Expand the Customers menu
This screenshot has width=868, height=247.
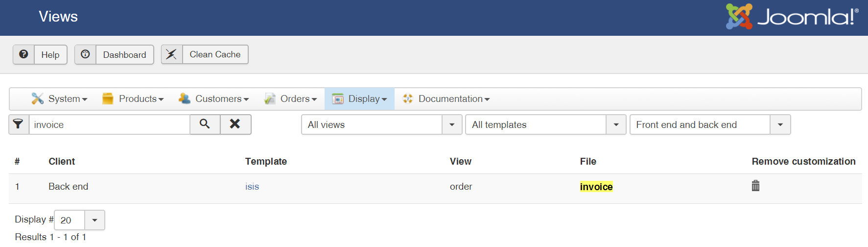pos(214,99)
